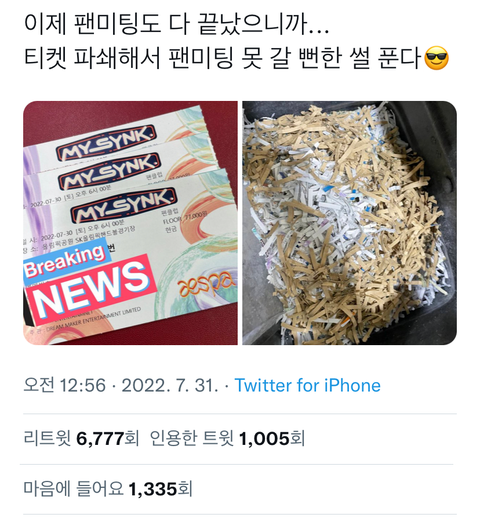Click the FLOOR 77,000원 price on ticket

click(x=185, y=218)
